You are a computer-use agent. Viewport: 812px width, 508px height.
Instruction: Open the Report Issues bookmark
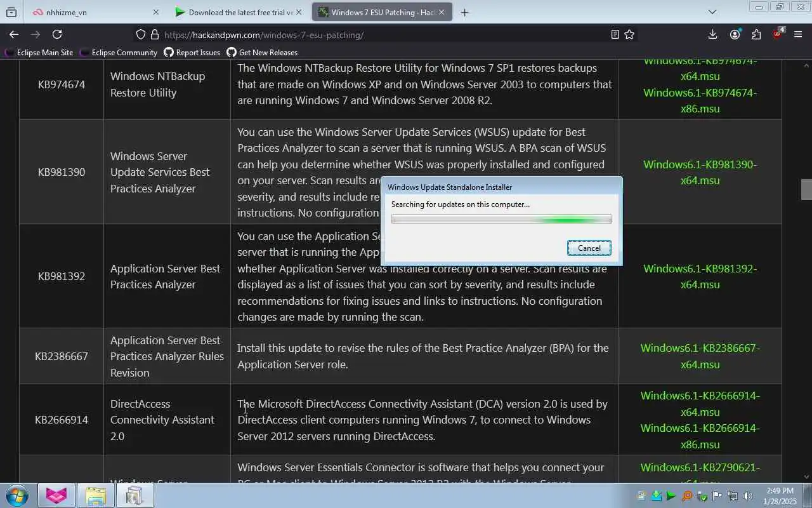coord(192,53)
